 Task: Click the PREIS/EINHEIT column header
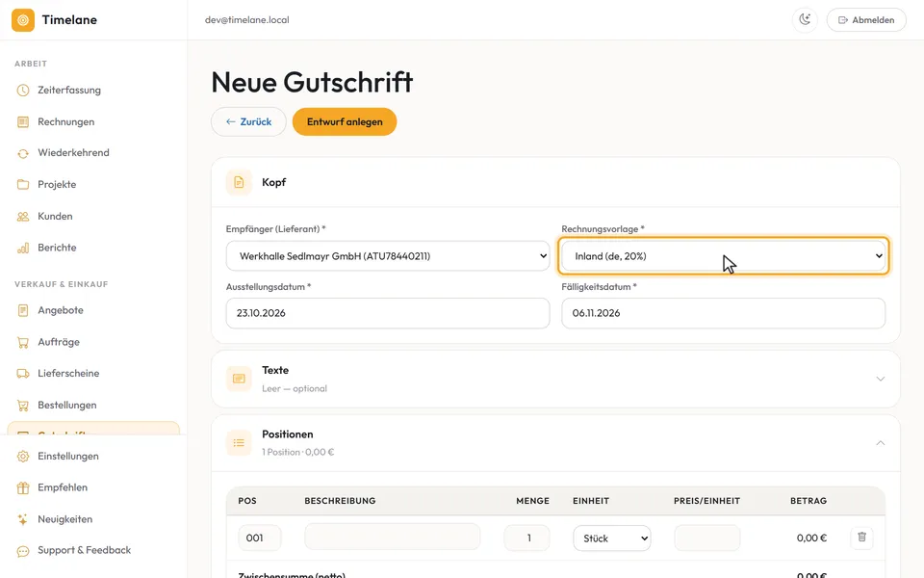pyautogui.click(x=707, y=501)
